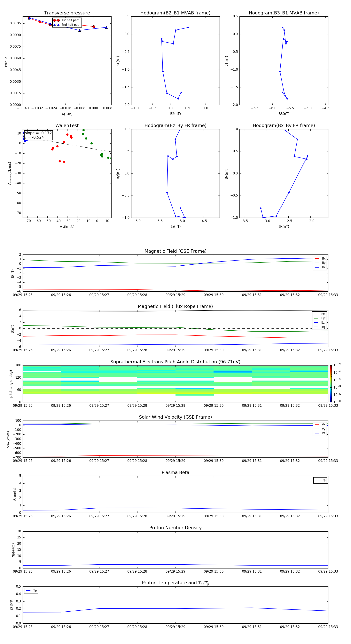Select Bz in the GSE magnetic field legend
This screenshot has height=644, width=351.
(x=320, y=267)
